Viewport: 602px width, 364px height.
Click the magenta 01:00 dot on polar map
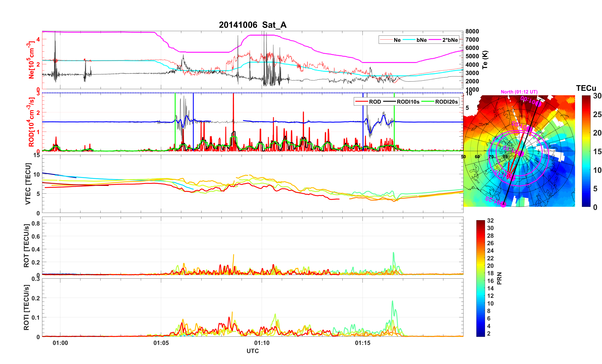pos(538,104)
